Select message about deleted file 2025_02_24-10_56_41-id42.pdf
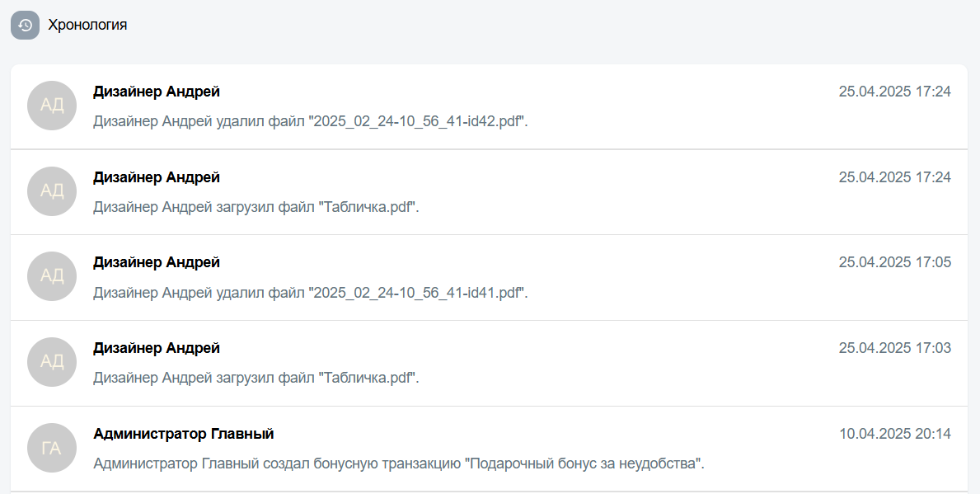 (x=311, y=121)
